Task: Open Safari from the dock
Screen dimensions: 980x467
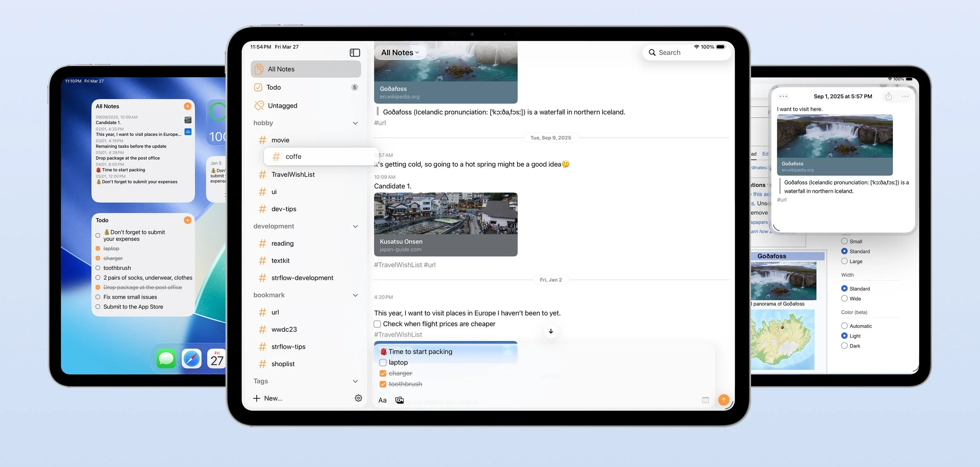Action: tap(191, 358)
